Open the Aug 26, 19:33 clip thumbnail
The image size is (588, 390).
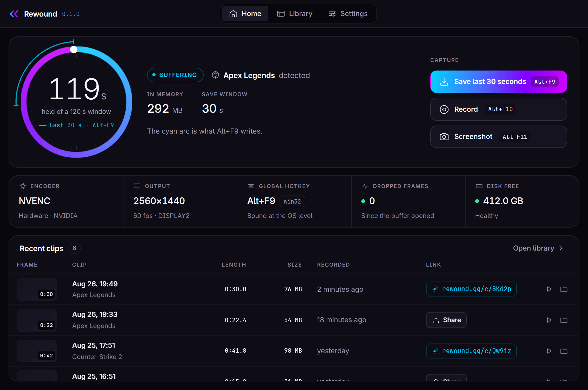(37, 320)
